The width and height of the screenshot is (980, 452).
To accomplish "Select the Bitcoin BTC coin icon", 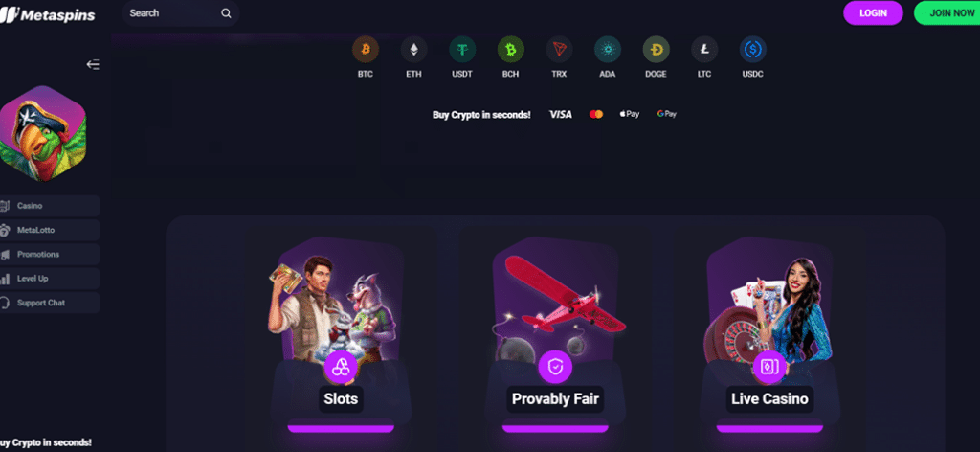I will coord(366,50).
